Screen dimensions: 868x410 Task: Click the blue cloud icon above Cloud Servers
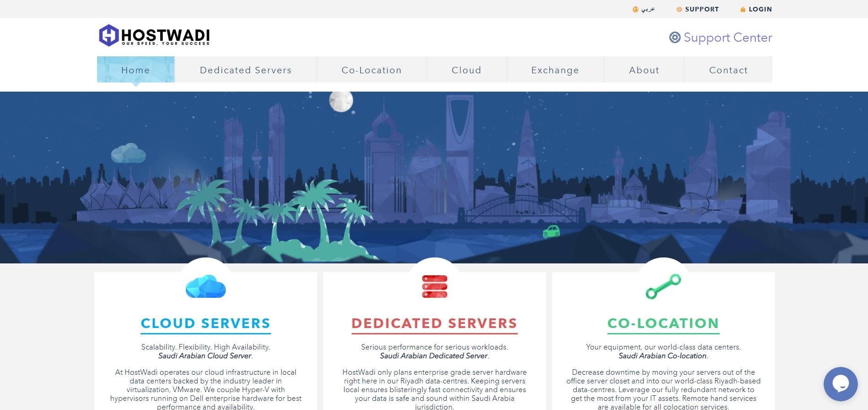(x=206, y=286)
